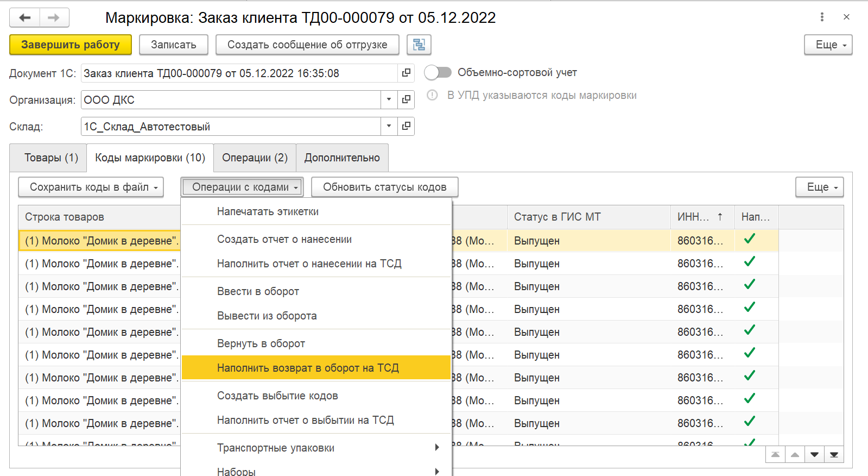Choose Вернуть в оборот menu item
Image resolution: width=868 pixels, height=476 pixels.
(x=316, y=343)
